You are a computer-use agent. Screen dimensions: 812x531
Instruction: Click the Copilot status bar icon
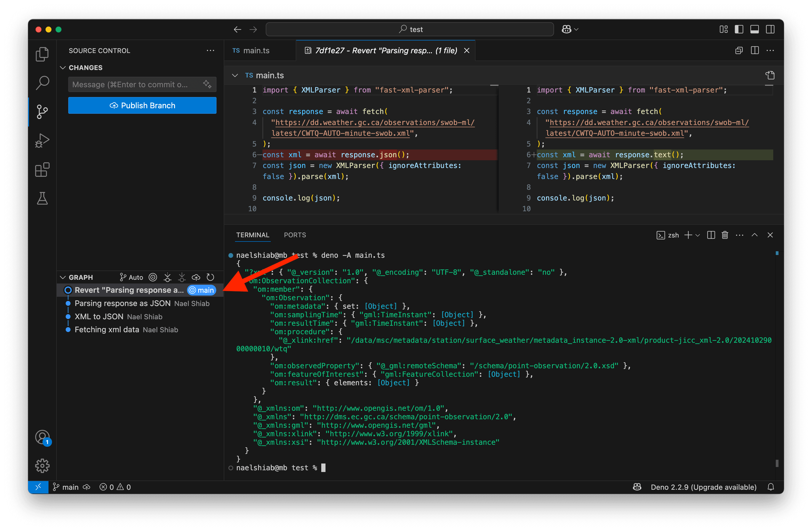[637, 487]
